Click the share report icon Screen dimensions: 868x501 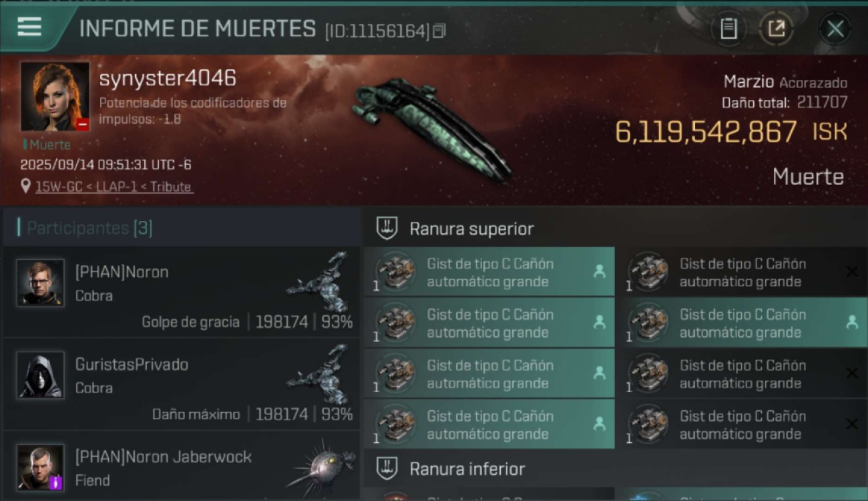(776, 29)
